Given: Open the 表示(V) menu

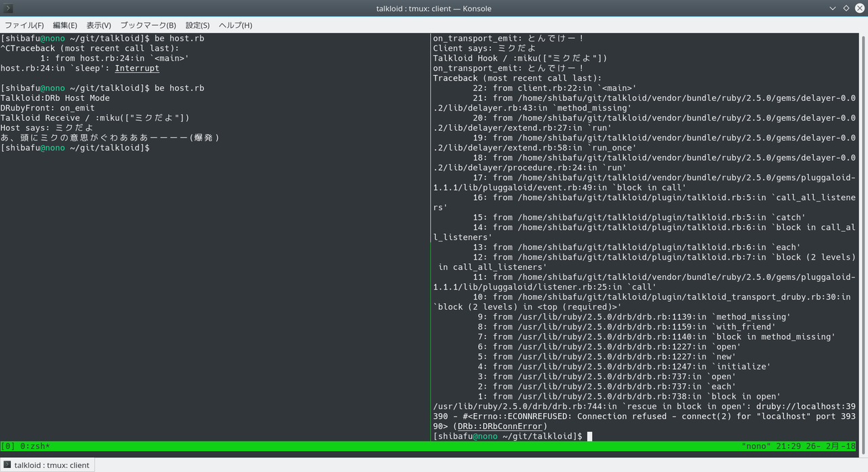Looking at the screenshot, I should pyautogui.click(x=99, y=25).
